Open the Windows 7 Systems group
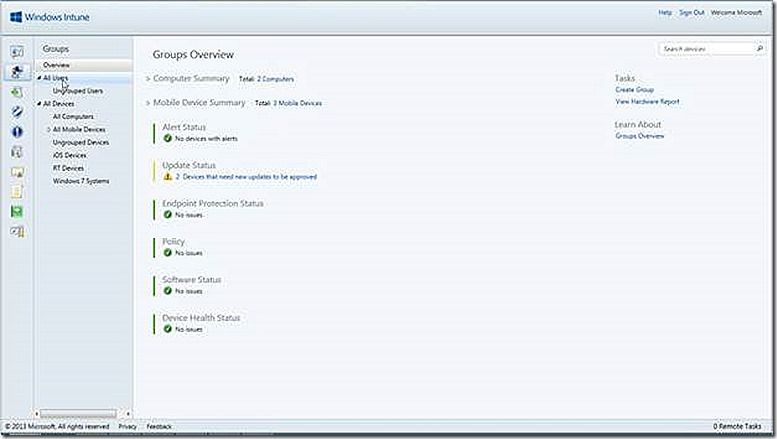This screenshot has height=439, width=777. [81, 181]
